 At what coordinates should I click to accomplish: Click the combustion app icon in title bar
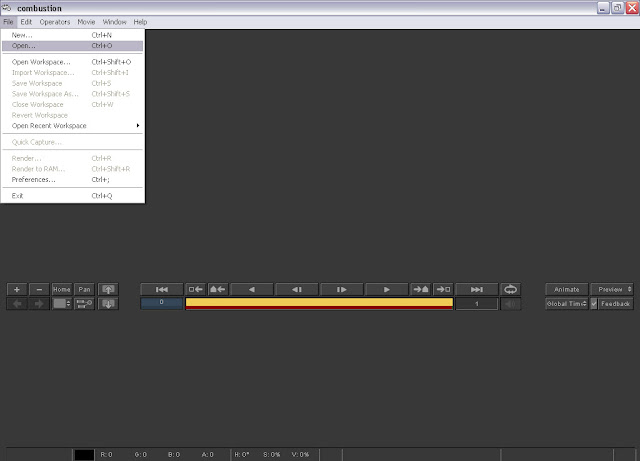(7, 8)
